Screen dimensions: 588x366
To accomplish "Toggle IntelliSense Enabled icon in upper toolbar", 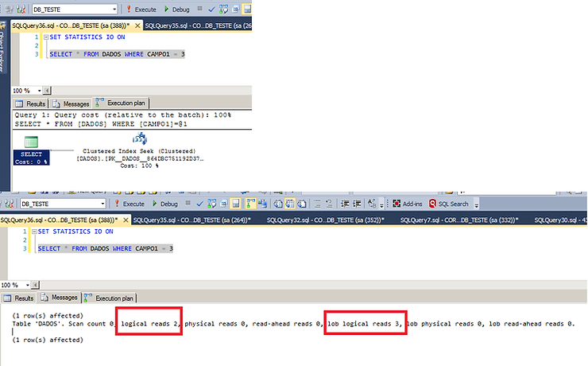I will click(247, 9).
